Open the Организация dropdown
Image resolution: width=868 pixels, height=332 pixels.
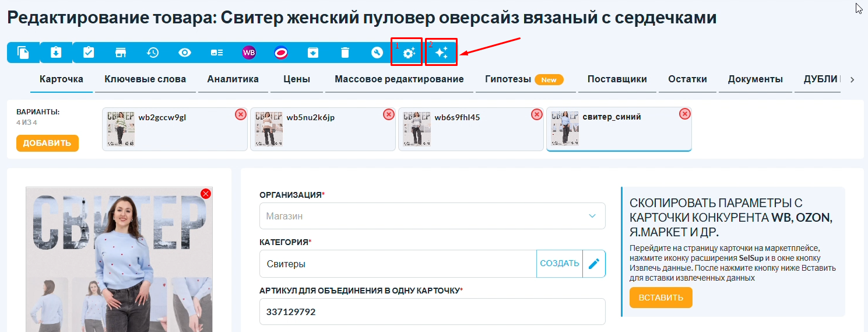pos(432,216)
